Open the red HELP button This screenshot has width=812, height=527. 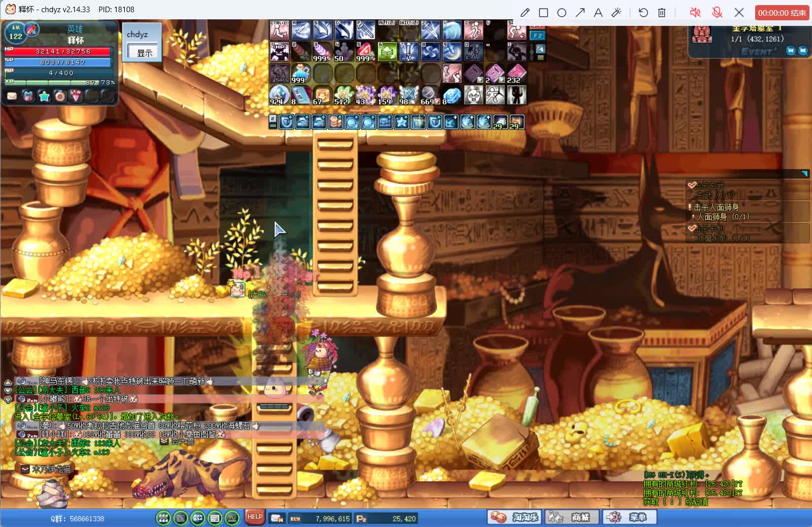tap(255, 517)
